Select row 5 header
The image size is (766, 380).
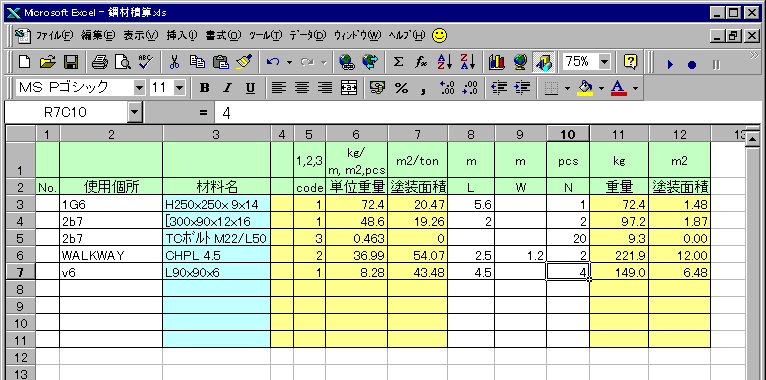[21, 238]
